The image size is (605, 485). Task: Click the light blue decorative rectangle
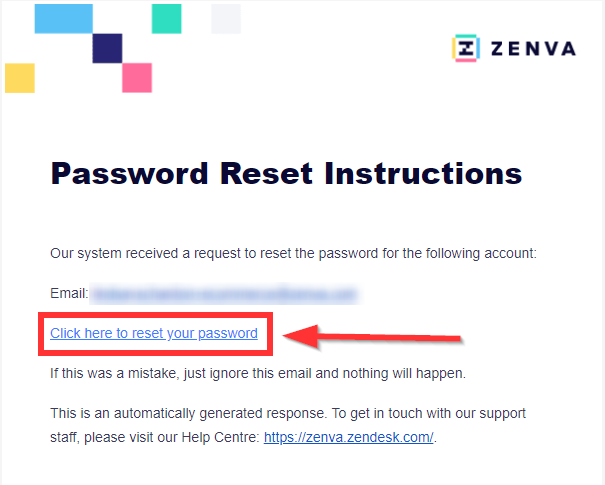[64, 19]
